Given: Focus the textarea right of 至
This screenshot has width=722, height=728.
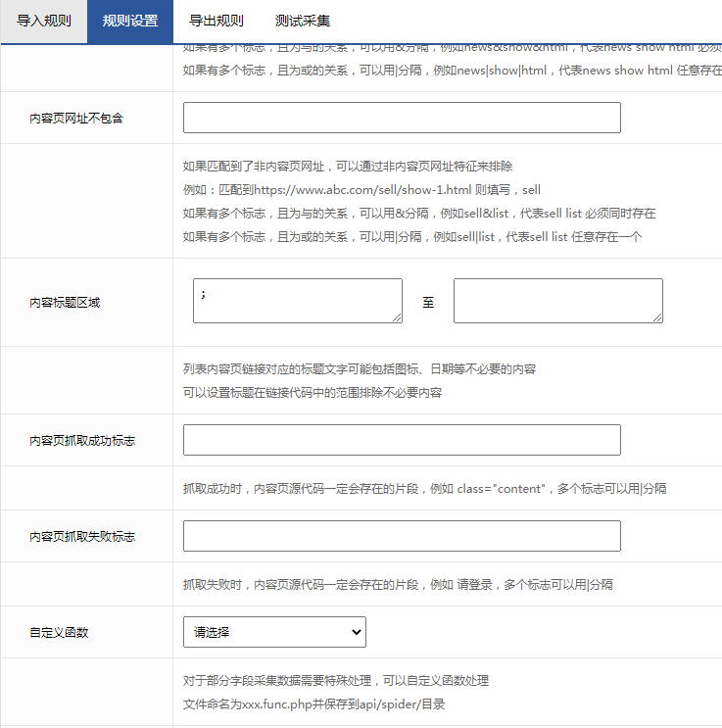Looking at the screenshot, I should click(557, 300).
